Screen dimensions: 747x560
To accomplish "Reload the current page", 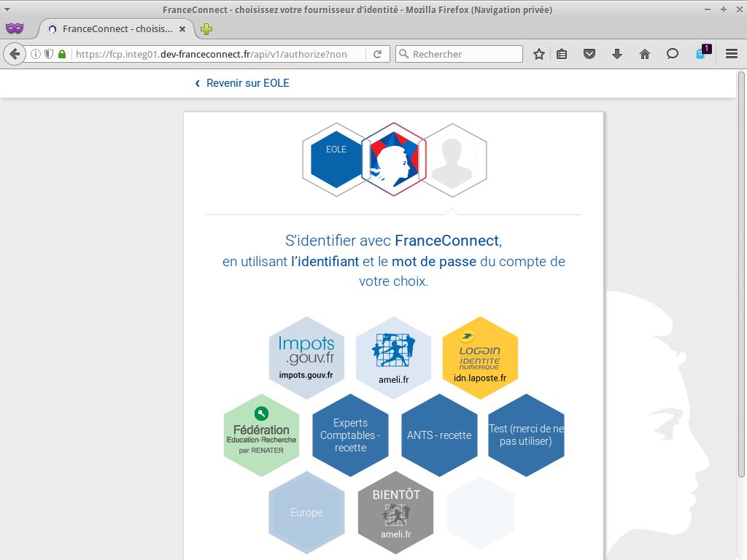I will [x=378, y=54].
